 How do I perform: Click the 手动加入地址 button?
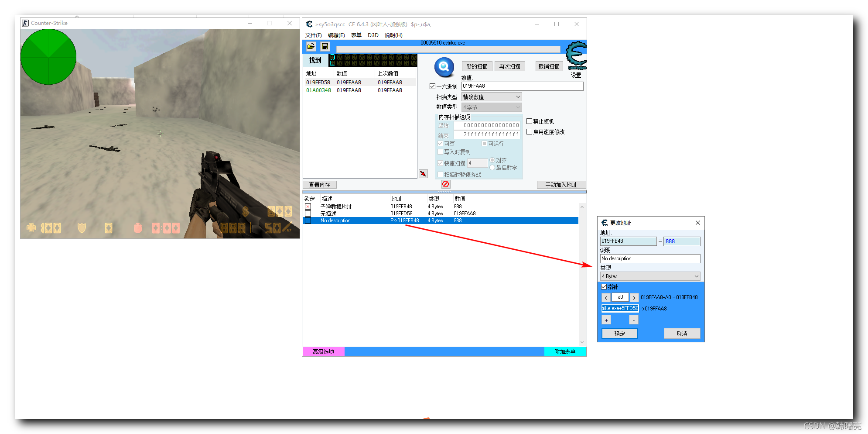click(561, 185)
